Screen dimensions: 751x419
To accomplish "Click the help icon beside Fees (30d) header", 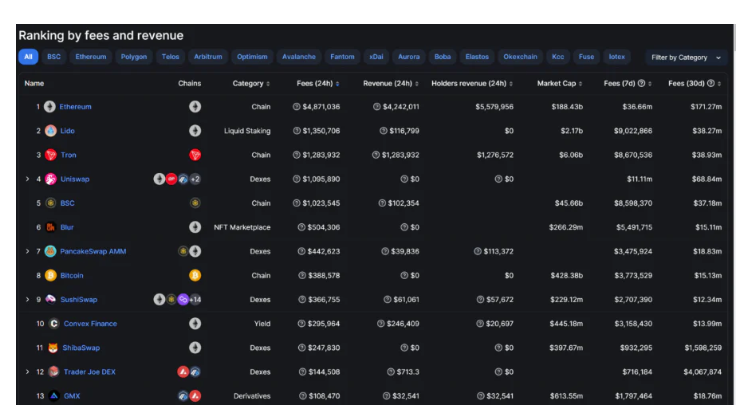I will (x=711, y=83).
